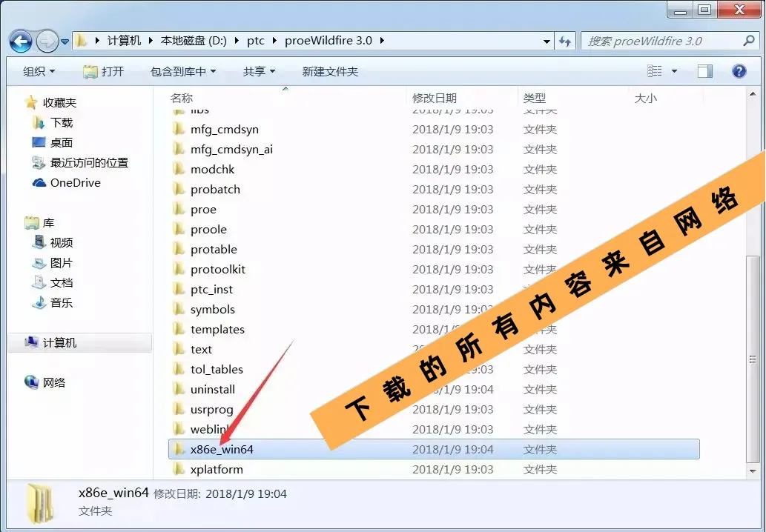Click the weblink folder icon

[179, 429]
